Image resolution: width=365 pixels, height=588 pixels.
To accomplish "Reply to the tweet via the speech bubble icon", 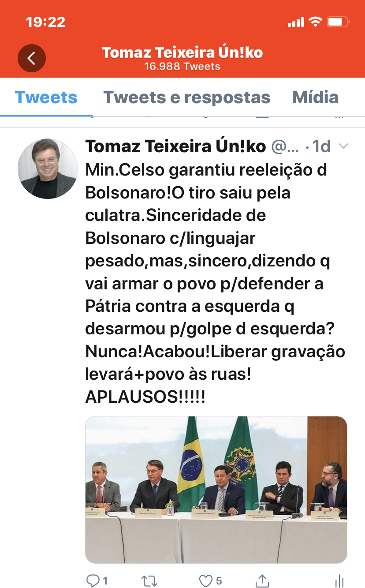I will coord(93,581).
